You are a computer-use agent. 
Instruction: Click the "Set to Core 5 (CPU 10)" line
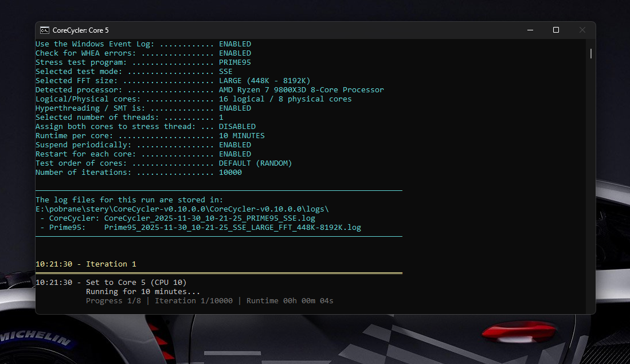136,282
